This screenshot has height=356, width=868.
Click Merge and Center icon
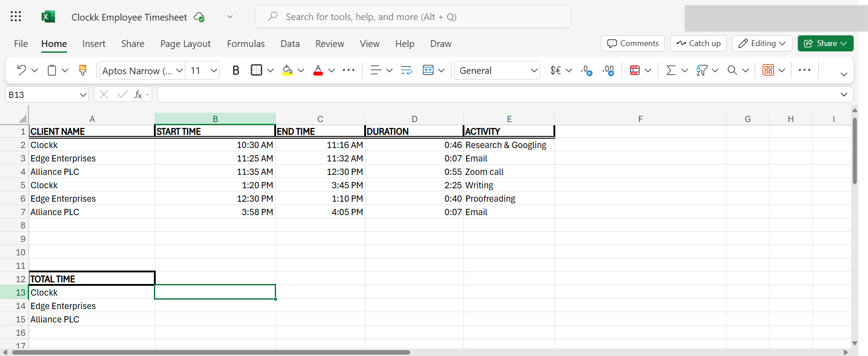click(x=428, y=70)
